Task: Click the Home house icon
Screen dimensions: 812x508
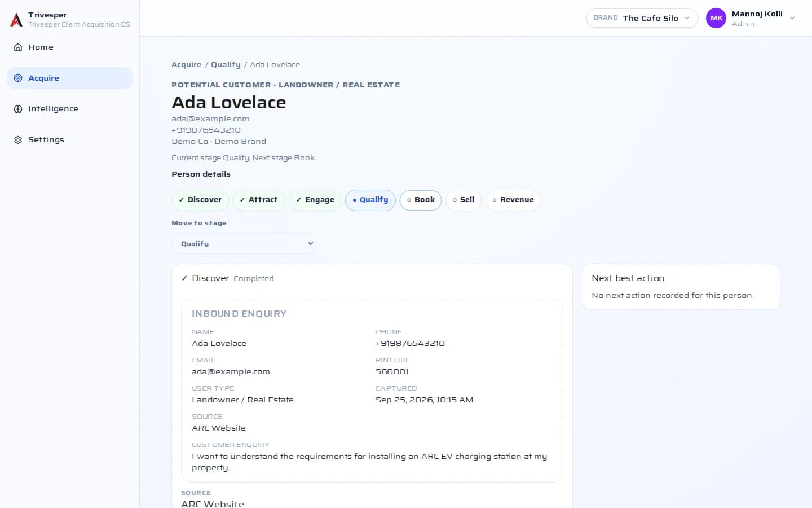Action: click(x=18, y=47)
